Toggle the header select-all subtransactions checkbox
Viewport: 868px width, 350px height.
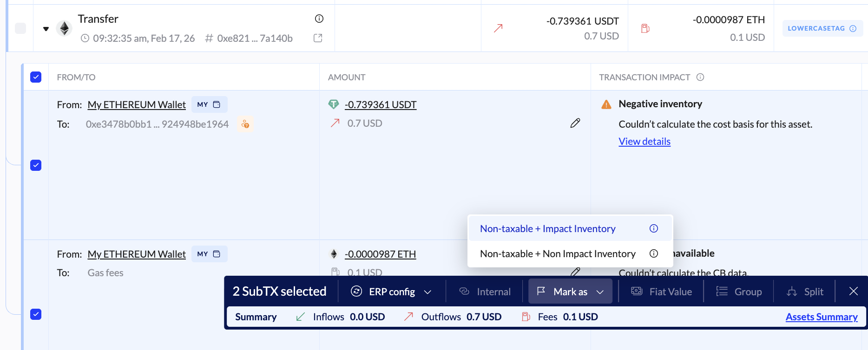36,77
